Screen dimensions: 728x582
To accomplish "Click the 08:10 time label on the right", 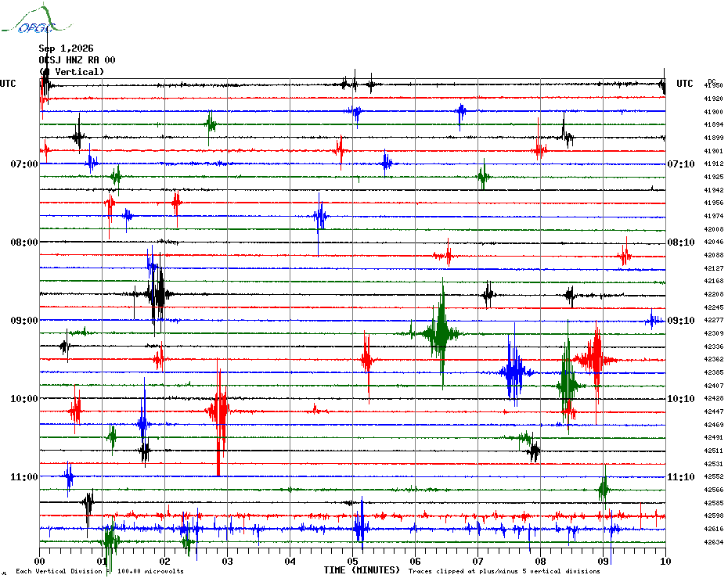I will click(x=681, y=242).
